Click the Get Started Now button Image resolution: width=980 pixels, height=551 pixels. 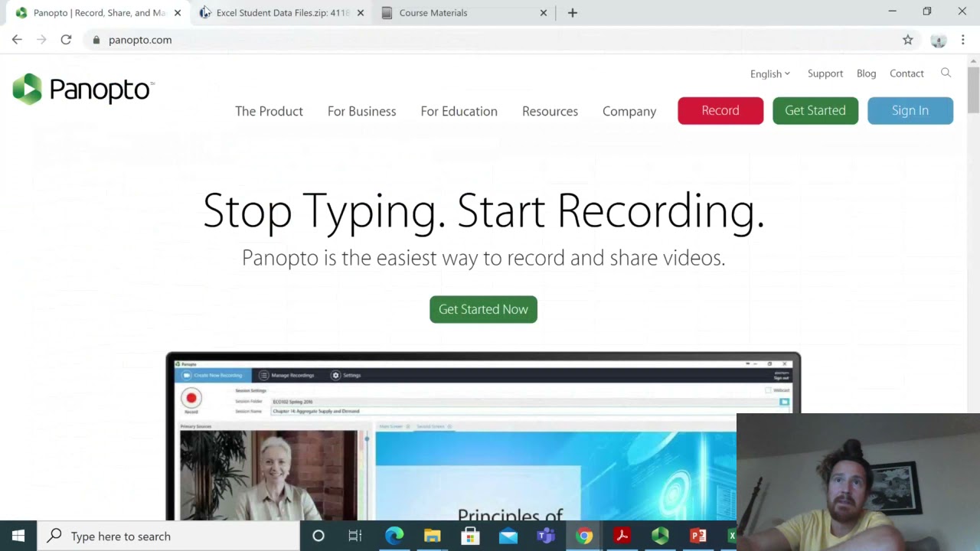483,309
